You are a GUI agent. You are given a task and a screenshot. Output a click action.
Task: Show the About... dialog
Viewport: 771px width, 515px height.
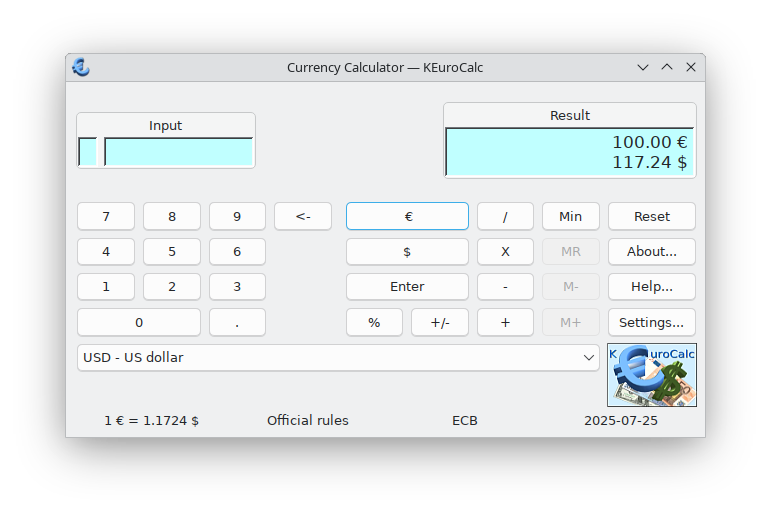(x=651, y=252)
